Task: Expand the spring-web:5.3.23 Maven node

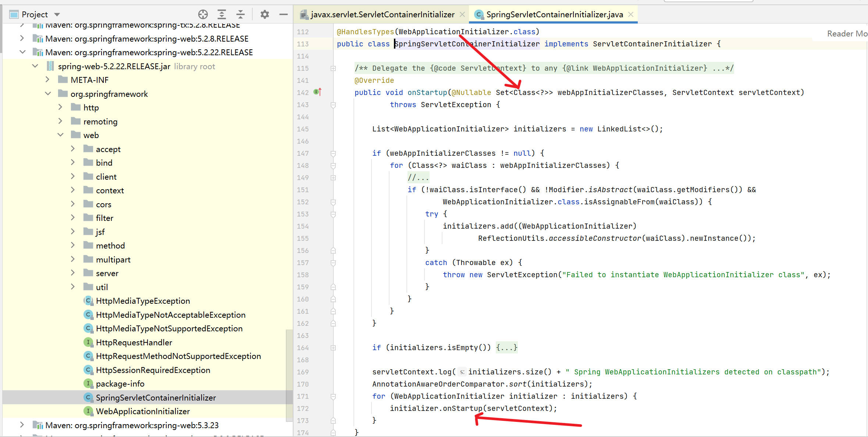Action: [22, 425]
